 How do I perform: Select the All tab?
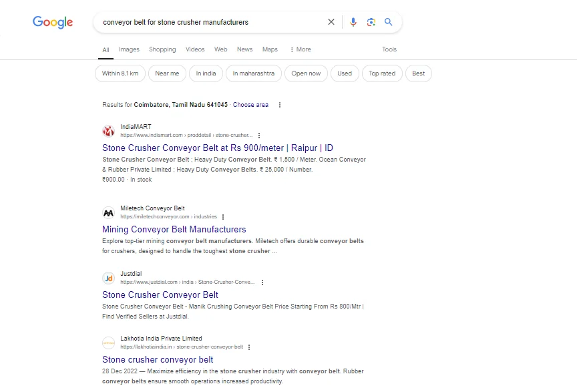106,49
